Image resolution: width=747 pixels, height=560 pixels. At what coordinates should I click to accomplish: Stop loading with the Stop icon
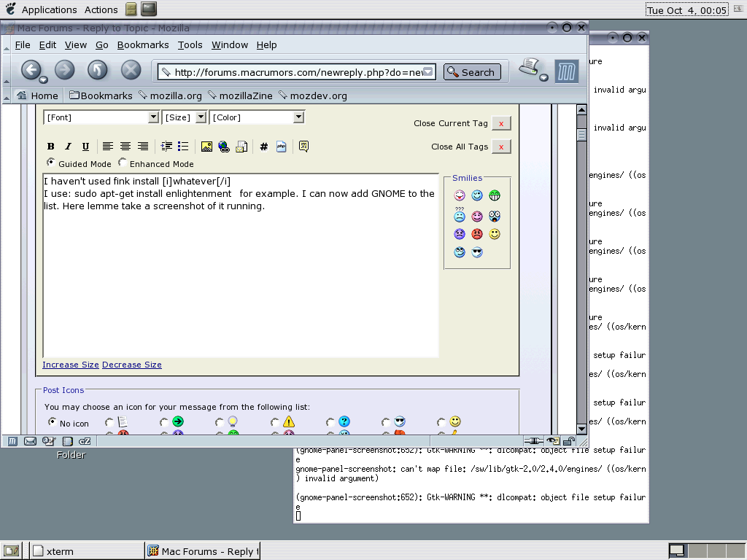[131, 71]
